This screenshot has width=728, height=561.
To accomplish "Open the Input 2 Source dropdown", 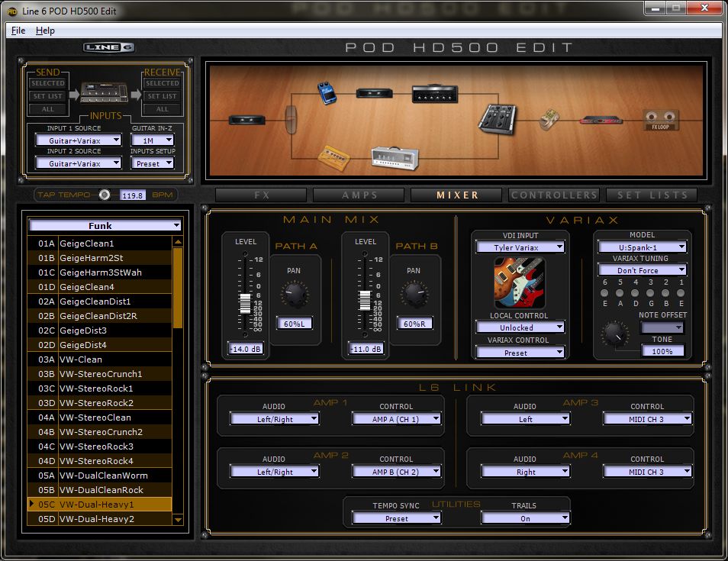I will click(x=78, y=163).
